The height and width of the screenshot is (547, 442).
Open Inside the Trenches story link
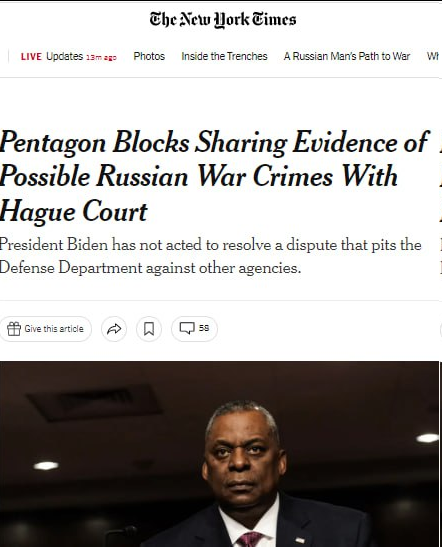[x=224, y=56]
